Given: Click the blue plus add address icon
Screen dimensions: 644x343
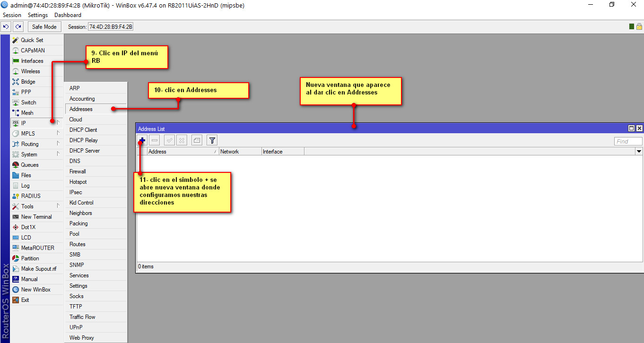Looking at the screenshot, I should pyautogui.click(x=142, y=140).
